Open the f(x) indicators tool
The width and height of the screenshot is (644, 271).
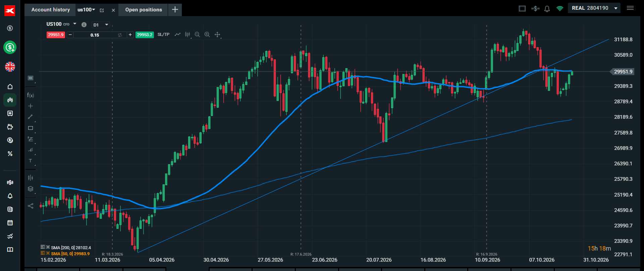coord(31,95)
